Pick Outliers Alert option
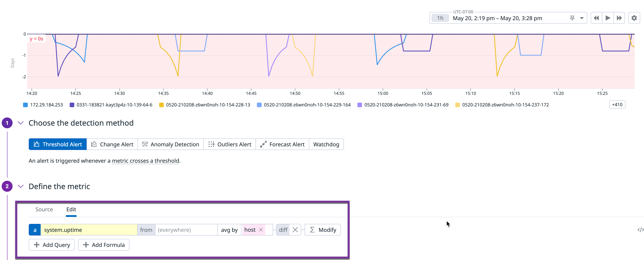This screenshot has width=644, height=260. tap(229, 144)
